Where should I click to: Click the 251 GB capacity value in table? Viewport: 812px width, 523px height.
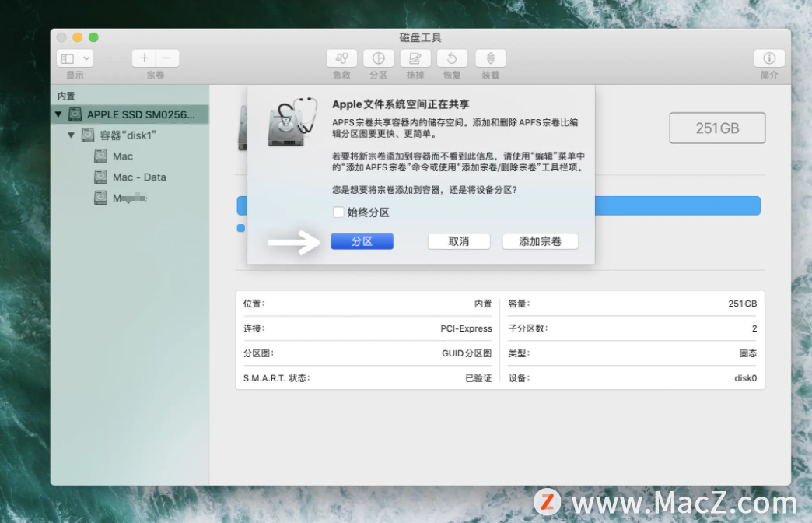point(742,304)
